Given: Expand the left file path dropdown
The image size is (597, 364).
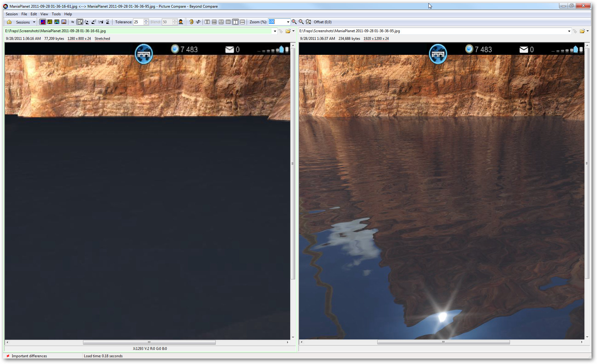Looking at the screenshot, I should coord(275,31).
